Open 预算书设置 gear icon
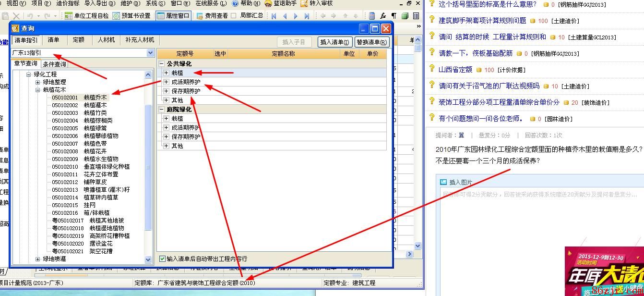 coord(116,16)
